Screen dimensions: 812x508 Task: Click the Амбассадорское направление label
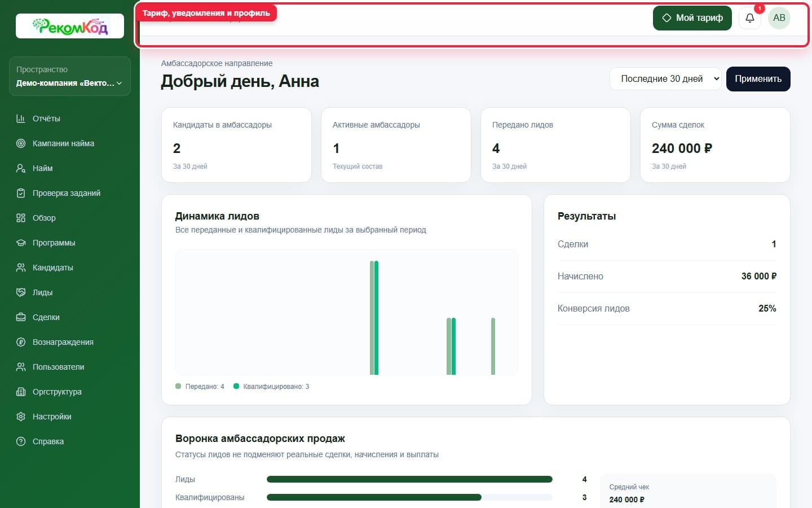pyautogui.click(x=217, y=63)
